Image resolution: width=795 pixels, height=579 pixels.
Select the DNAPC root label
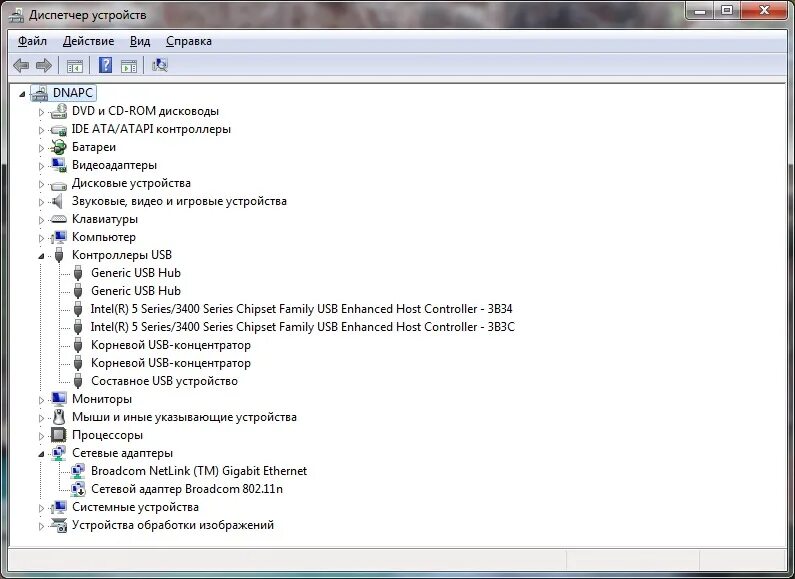73,93
